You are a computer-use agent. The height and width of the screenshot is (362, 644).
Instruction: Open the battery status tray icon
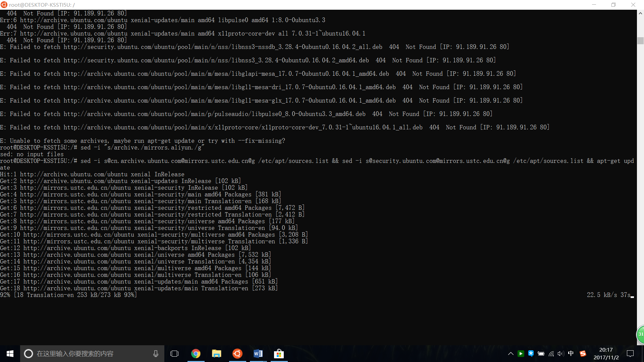(541, 354)
